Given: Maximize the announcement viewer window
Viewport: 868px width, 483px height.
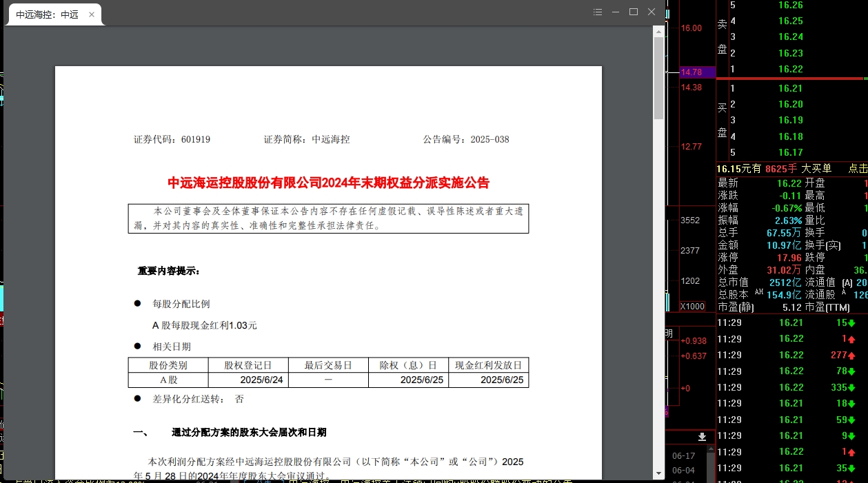Looking at the screenshot, I should click(x=634, y=12).
